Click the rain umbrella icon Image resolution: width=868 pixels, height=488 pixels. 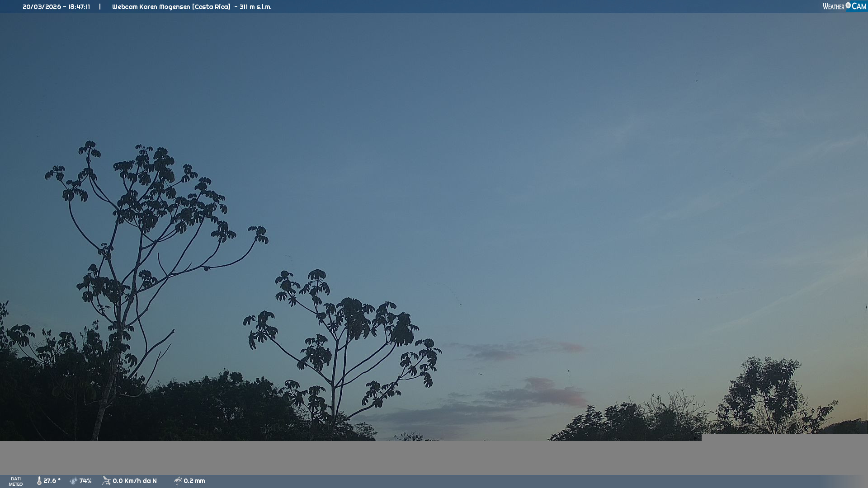178,481
